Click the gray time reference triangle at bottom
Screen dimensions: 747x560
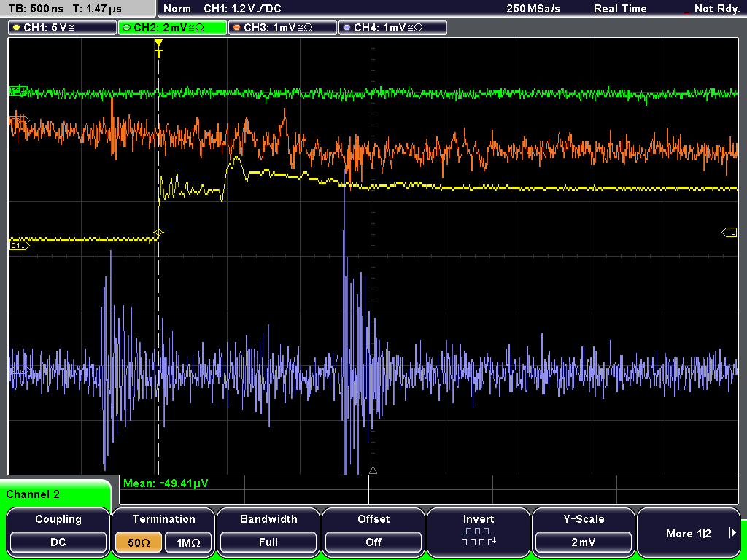[373, 470]
